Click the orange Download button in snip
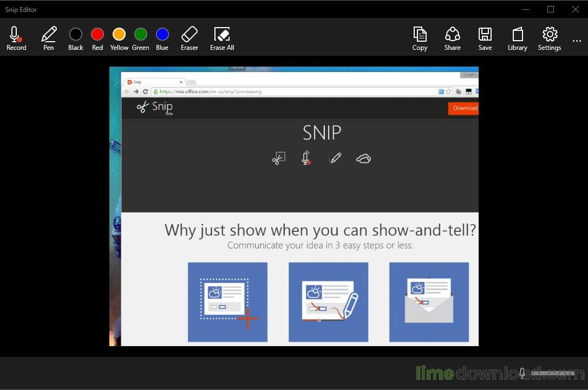The height and width of the screenshot is (390, 588). (463, 108)
